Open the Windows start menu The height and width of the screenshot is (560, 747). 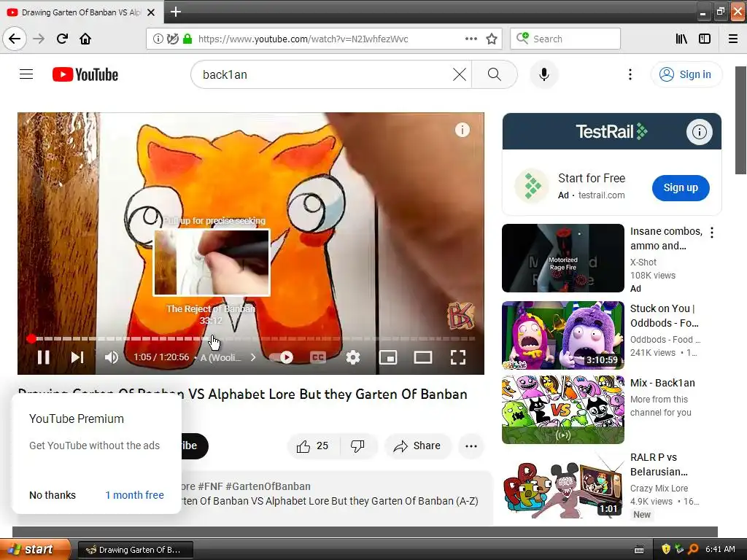pyautogui.click(x=34, y=549)
